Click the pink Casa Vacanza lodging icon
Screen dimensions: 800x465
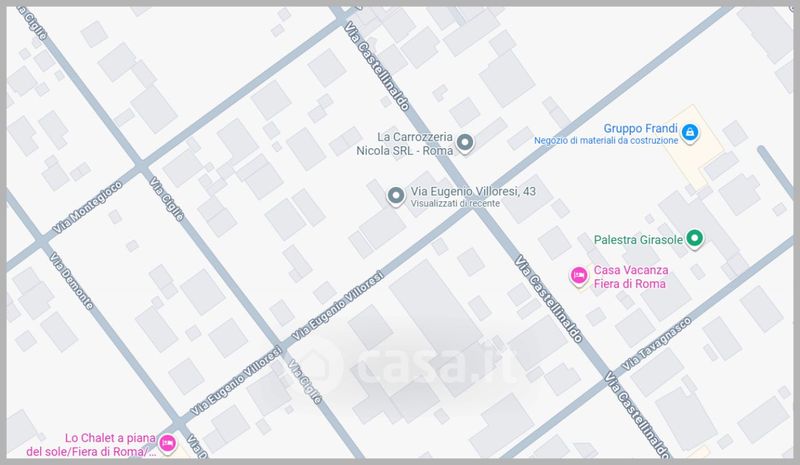coord(578,276)
